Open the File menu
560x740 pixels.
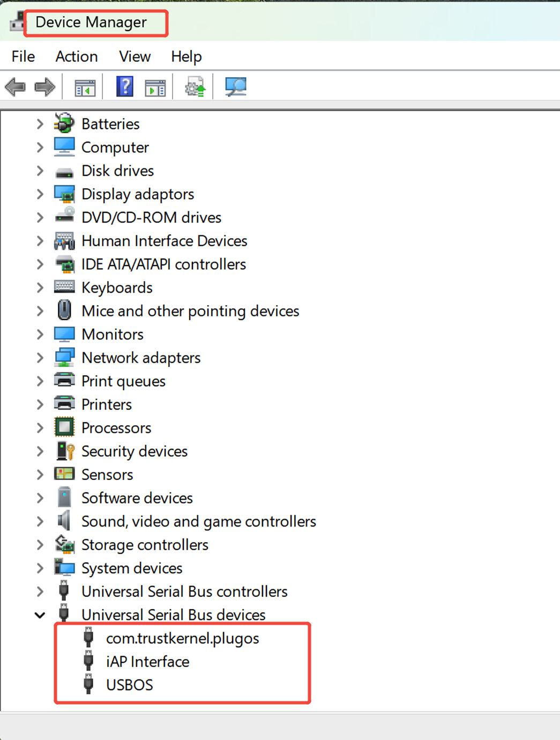[23, 56]
